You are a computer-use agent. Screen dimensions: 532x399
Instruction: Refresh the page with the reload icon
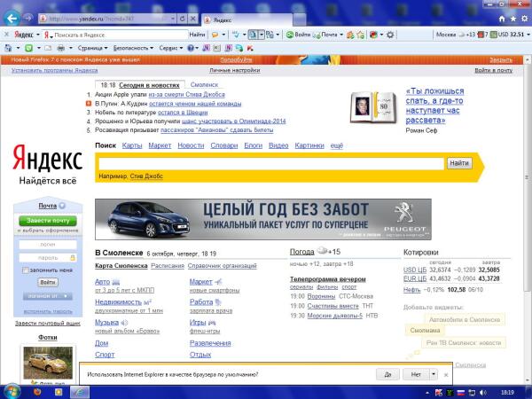[181, 18]
